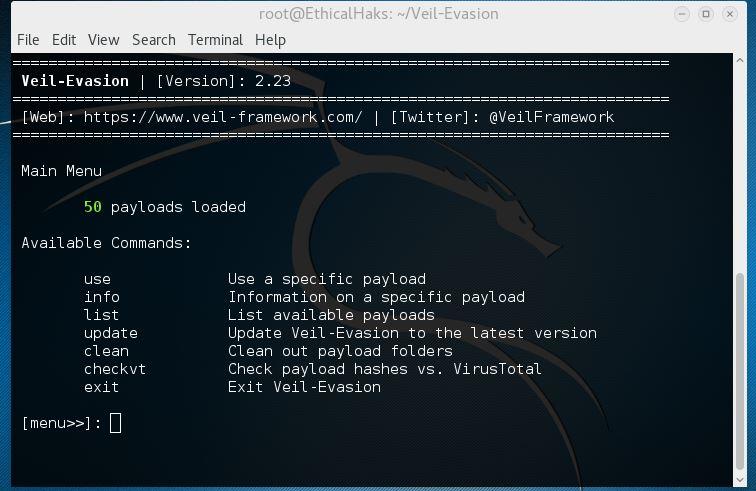756x491 pixels.
Task: Click the 'use' command text
Action: coord(97,279)
